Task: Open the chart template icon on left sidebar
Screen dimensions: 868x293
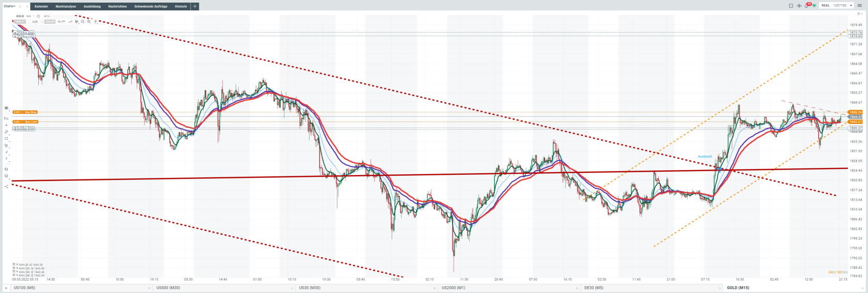Action: click(x=6, y=108)
